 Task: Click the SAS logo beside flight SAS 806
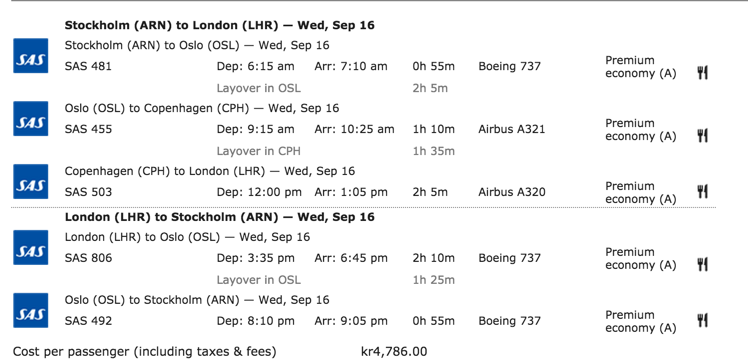pos(31,248)
